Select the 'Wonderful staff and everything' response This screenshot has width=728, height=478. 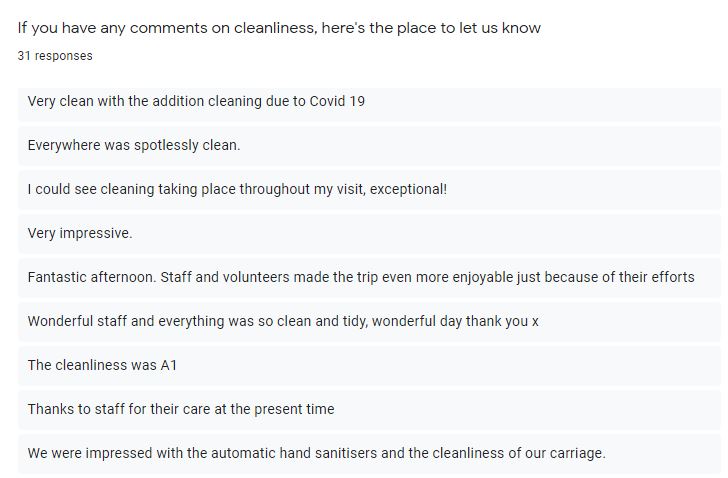(x=369, y=321)
